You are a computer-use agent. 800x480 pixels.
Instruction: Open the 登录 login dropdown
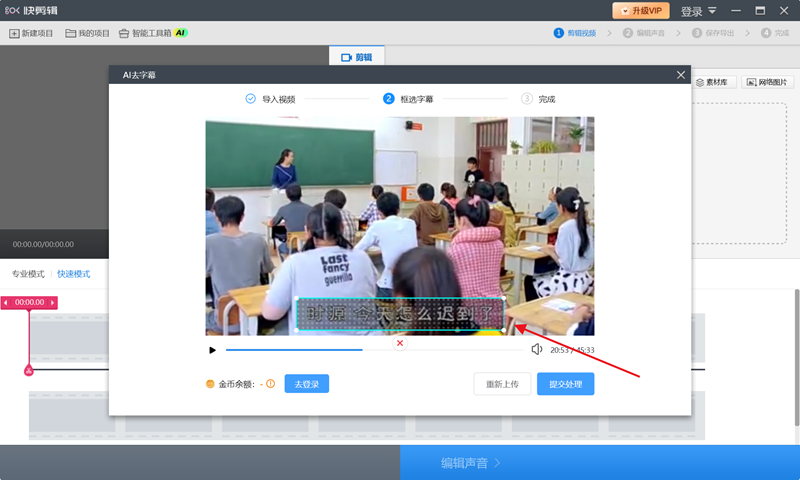pos(698,11)
